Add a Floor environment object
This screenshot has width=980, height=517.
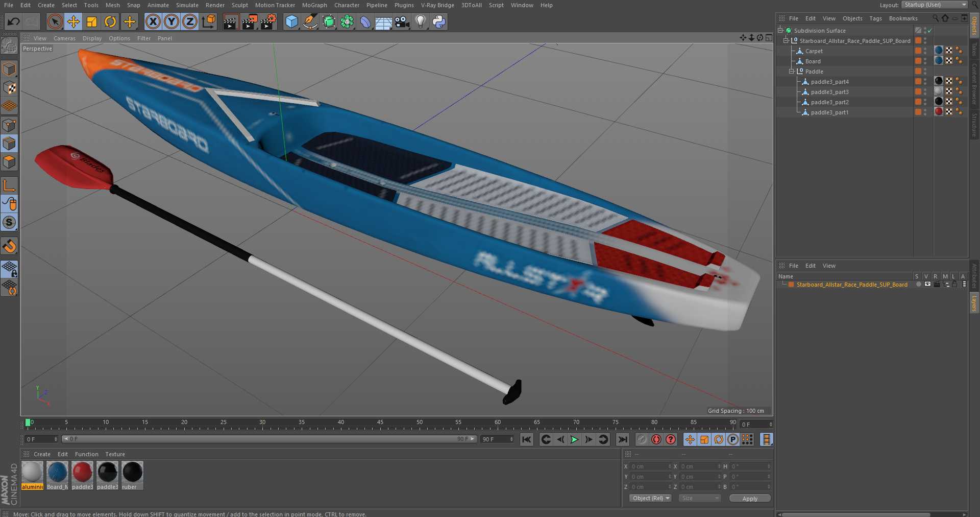[x=384, y=21]
